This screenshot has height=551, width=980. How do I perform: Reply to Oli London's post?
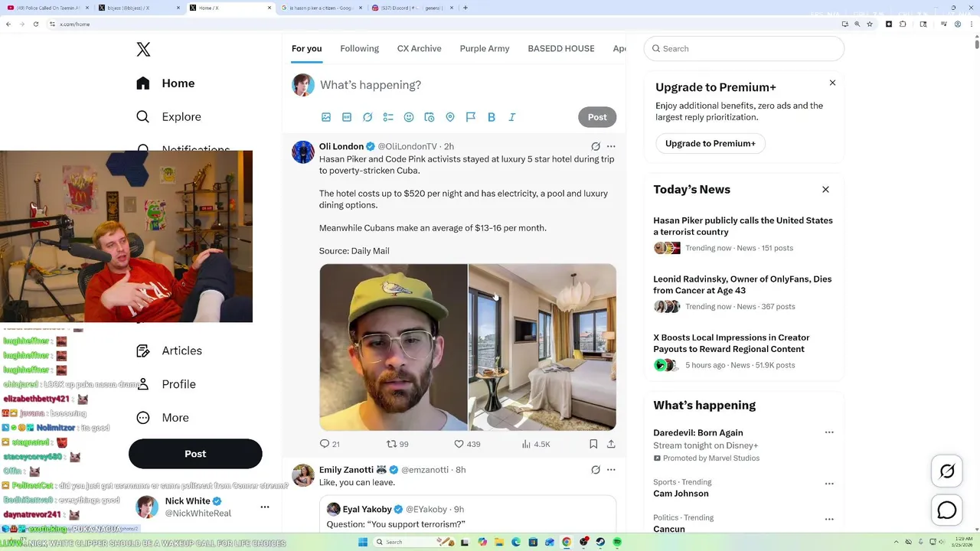(x=329, y=444)
